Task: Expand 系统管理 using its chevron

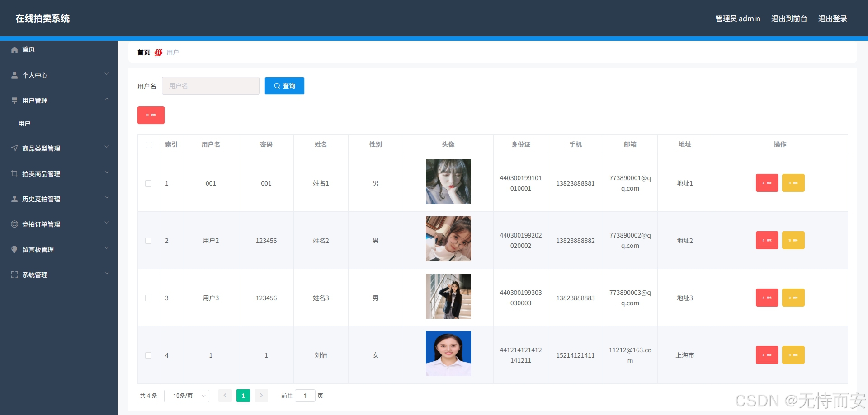Action: 107,273
